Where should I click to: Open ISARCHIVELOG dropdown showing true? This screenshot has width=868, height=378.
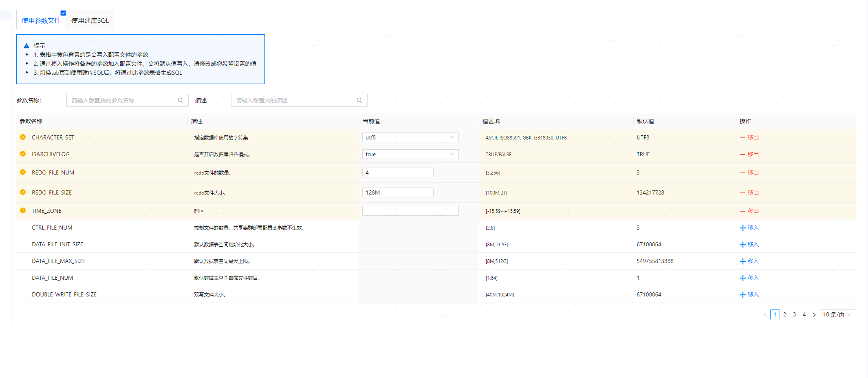pos(410,154)
